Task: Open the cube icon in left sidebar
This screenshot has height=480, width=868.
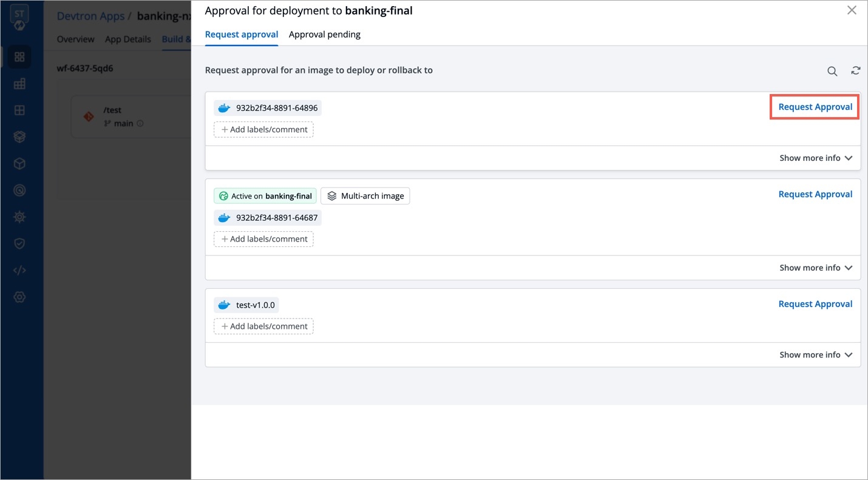Action: pos(19,164)
